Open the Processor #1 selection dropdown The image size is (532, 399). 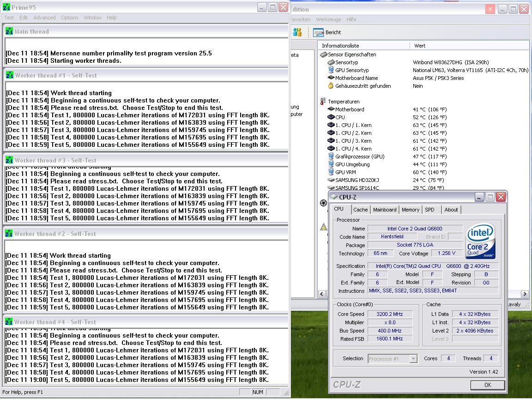[x=413, y=359]
